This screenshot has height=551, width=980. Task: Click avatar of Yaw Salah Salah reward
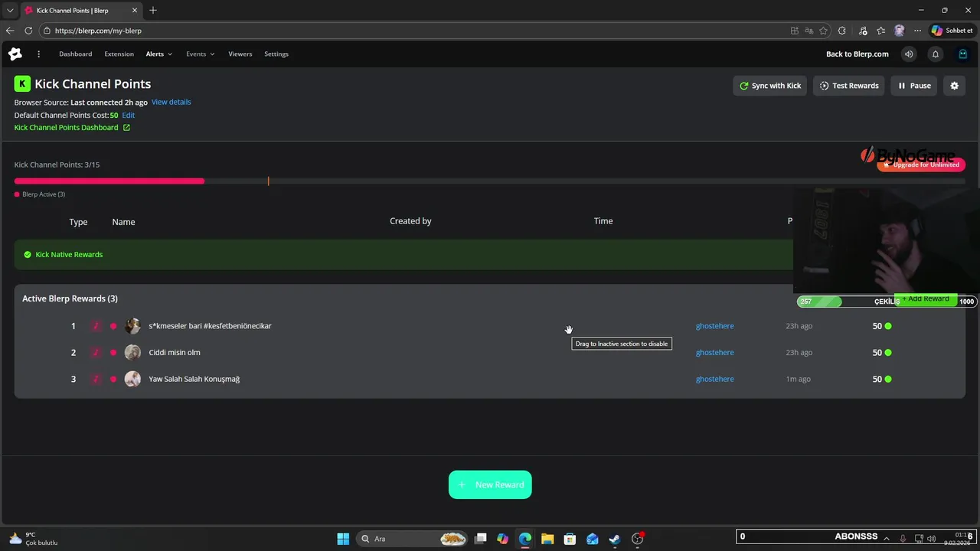[x=132, y=379]
